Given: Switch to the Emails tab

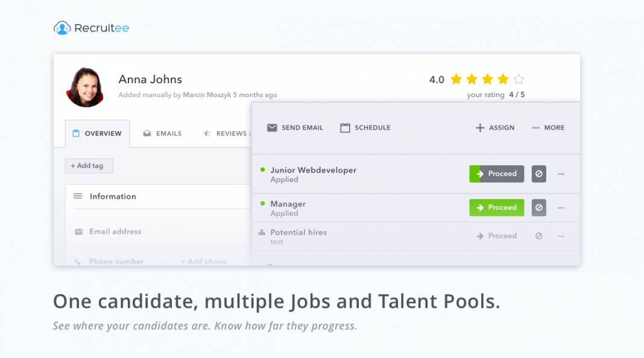Looking at the screenshot, I should tap(162, 133).
